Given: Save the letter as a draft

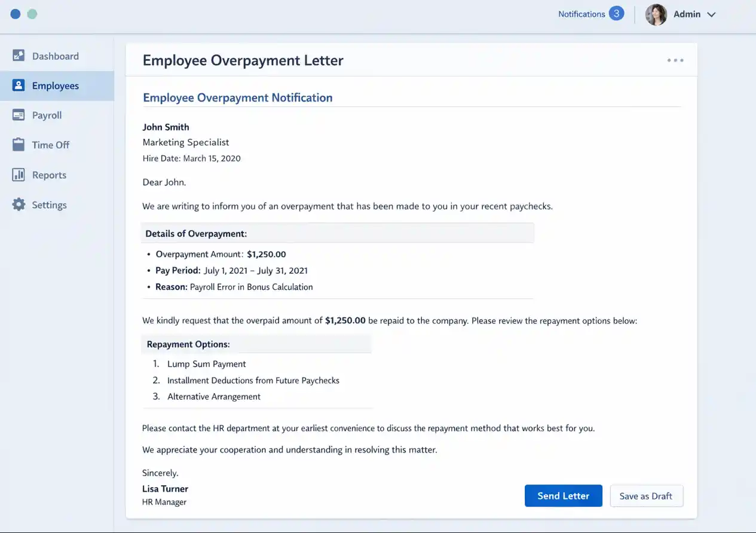Looking at the screenshot, I should [x=646, y=495].
